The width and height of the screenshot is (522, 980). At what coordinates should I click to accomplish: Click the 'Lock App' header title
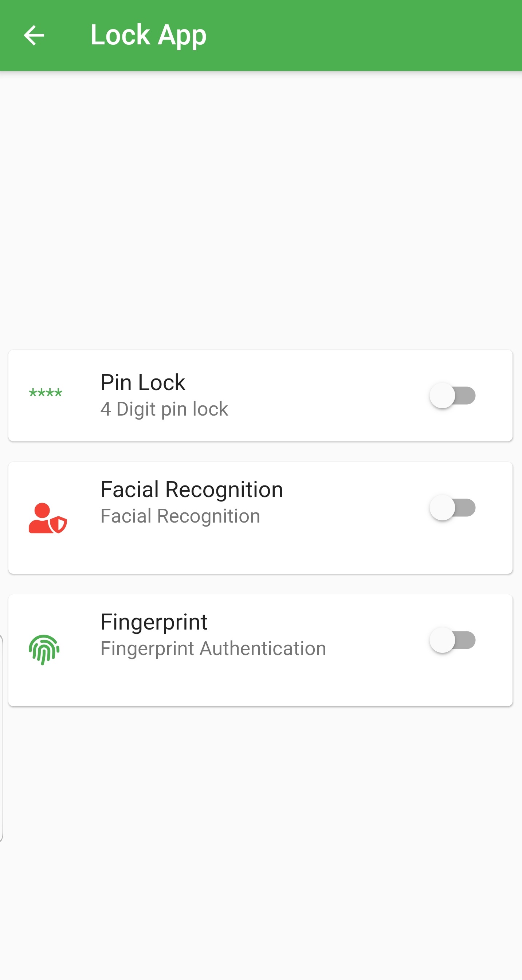click(149, 35)
